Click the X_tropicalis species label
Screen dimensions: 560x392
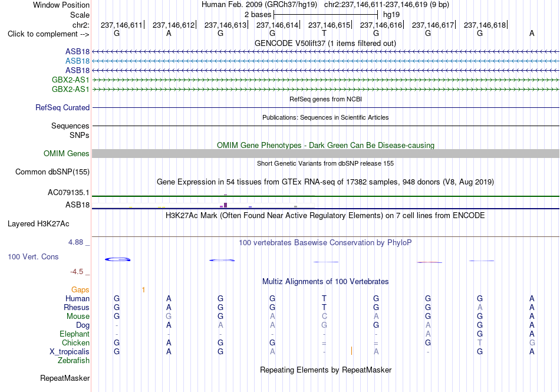[x=70, y=352]
